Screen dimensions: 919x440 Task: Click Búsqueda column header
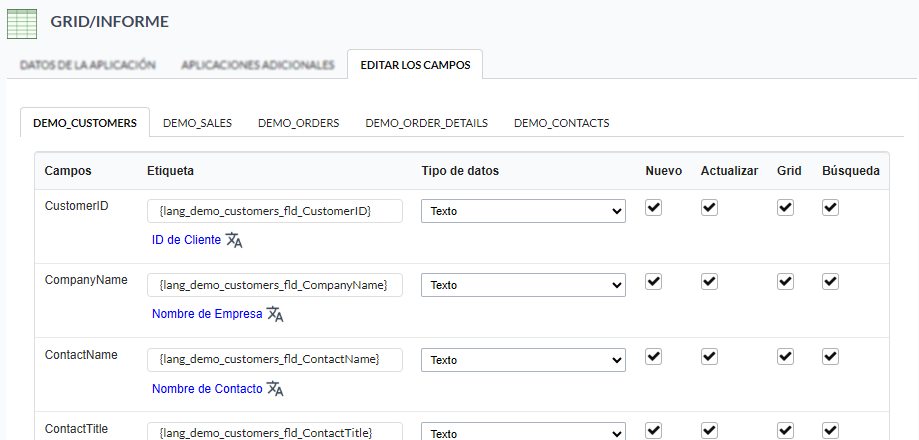point(850,171)
